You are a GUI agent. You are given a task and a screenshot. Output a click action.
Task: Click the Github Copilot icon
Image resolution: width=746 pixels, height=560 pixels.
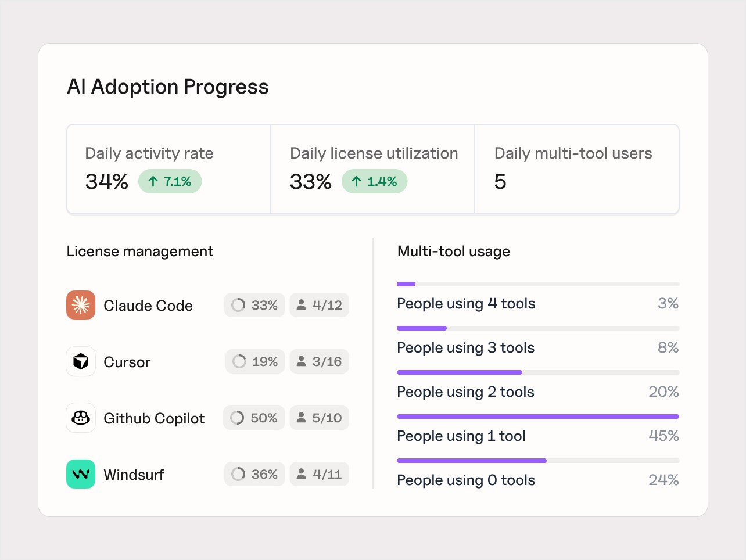pos(81,418)
